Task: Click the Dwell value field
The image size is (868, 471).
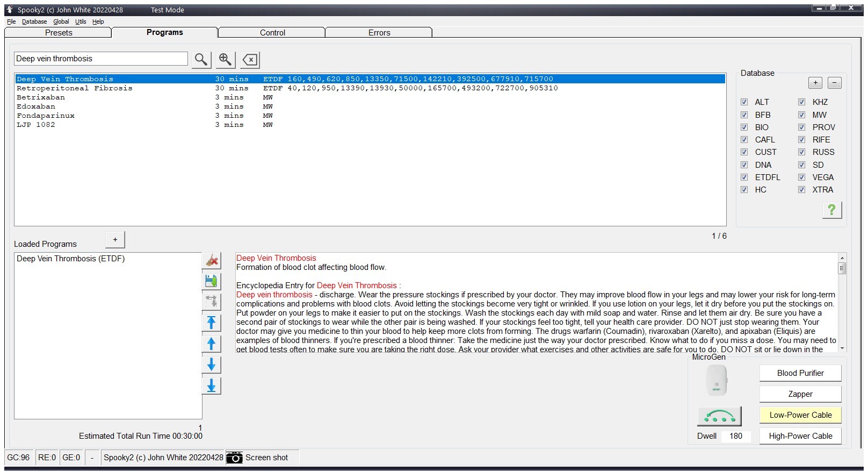Action: point(736,436)
